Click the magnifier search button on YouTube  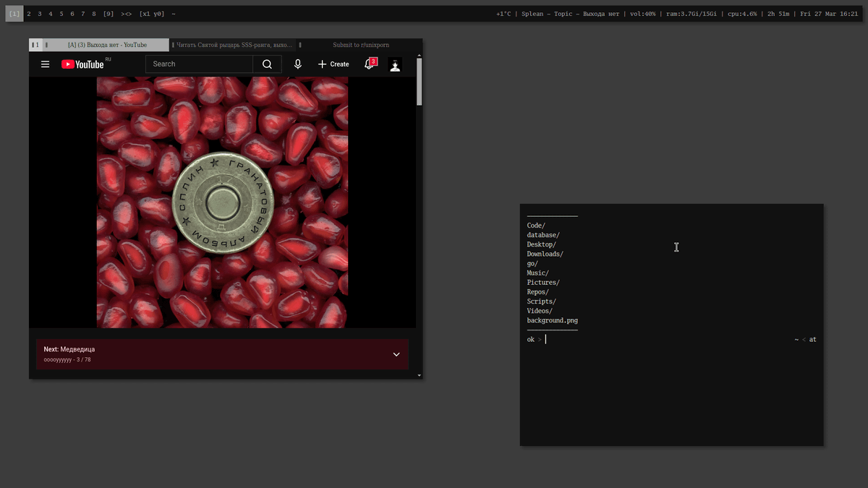tap(267, 64)
